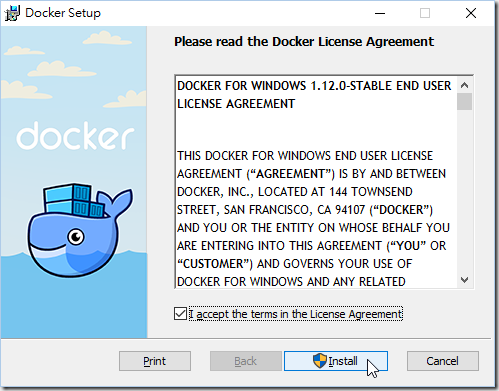Viewport: 499px width, 391px height.
Task: Click the scrollbar track below the thumb
Action: coord(464,191)
